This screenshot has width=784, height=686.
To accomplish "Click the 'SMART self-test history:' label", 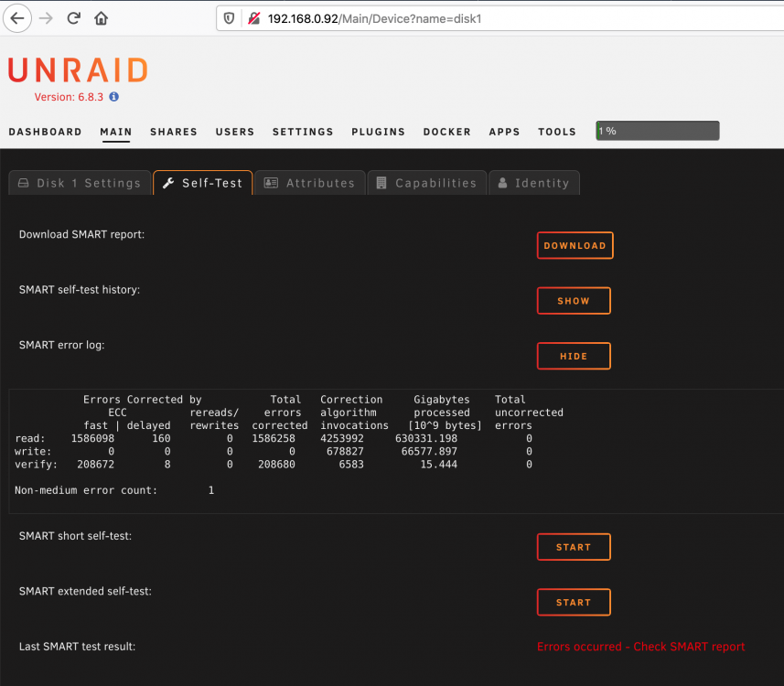I will pyautogui.click(x=80, y=290).
